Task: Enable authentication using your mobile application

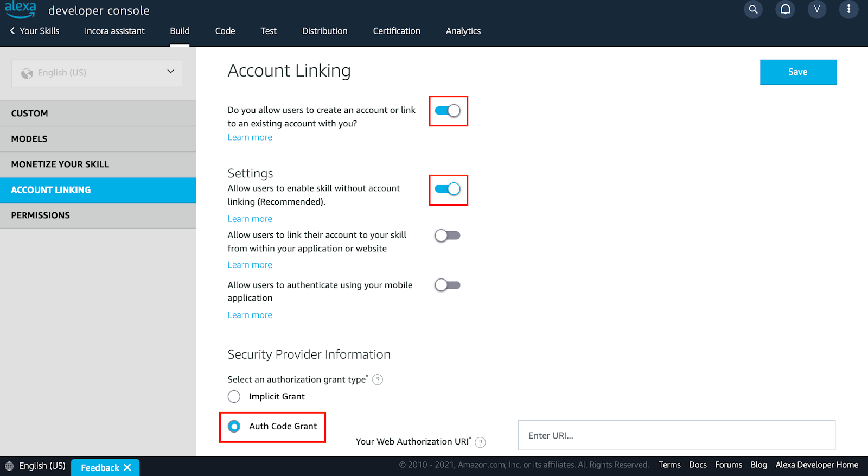Action: tap(448, 285)
